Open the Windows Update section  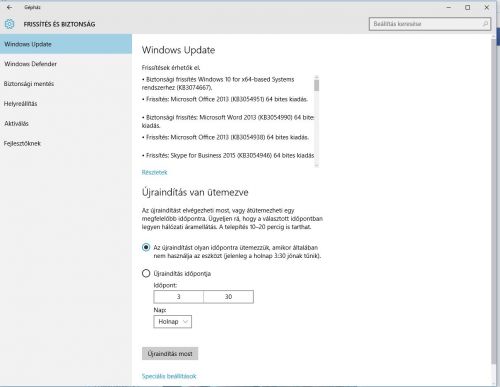66,44
